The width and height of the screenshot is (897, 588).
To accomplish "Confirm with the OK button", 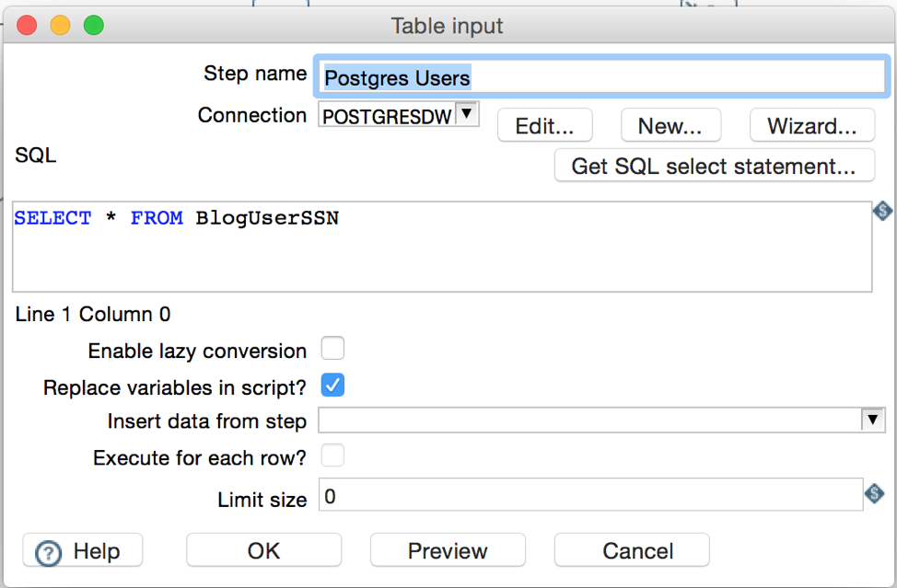I will tap(263, 550).
